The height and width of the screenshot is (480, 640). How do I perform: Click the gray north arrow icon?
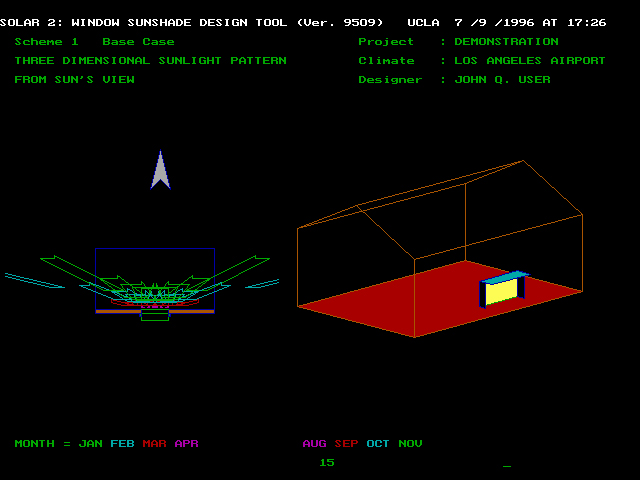pos(160,170)
